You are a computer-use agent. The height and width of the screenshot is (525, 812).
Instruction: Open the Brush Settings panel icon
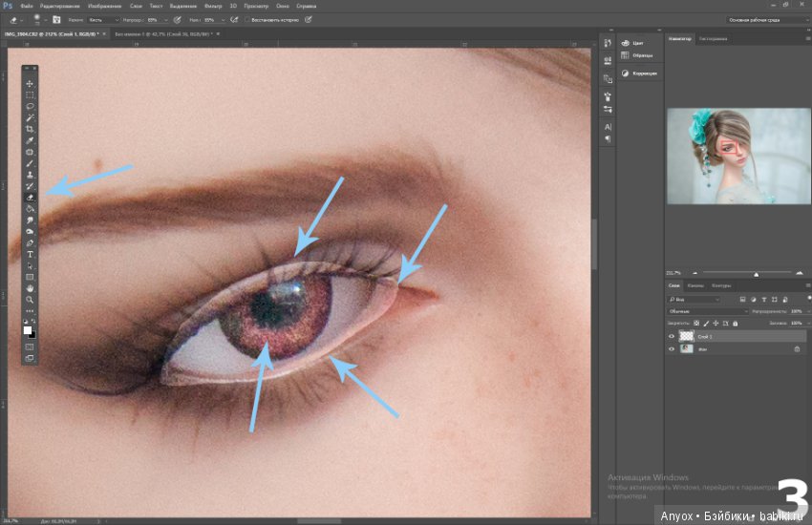click(608, 96)
